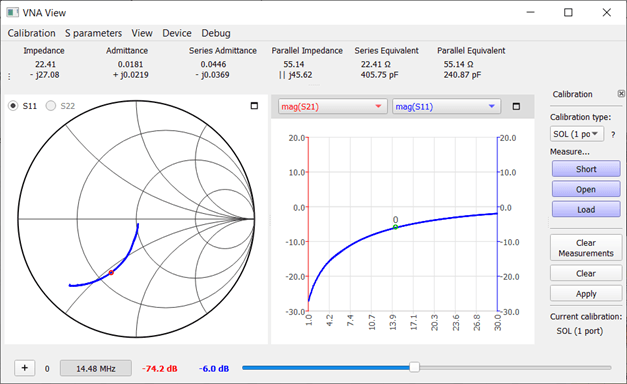The image size is (627, 384).
Task: Measure the Open standard
Action: coord(586,189)
